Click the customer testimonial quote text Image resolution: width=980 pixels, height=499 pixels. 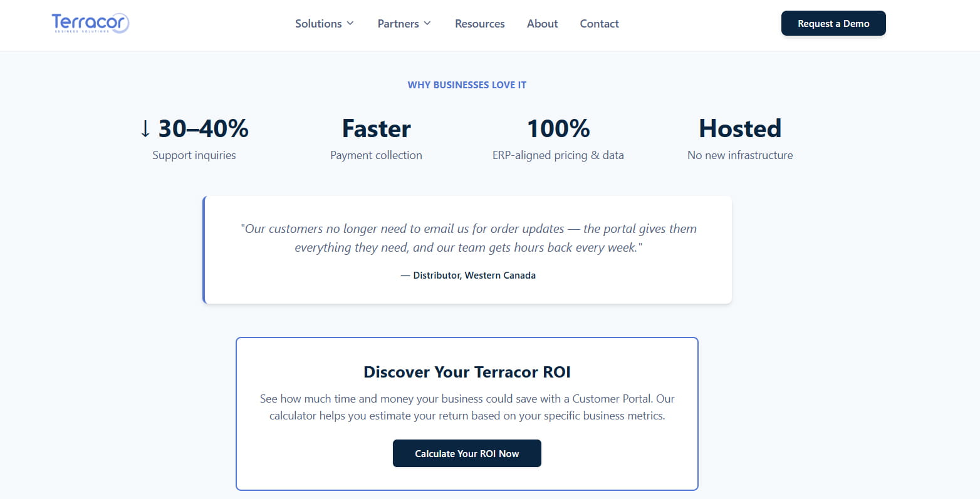click(x=468, y=238)
